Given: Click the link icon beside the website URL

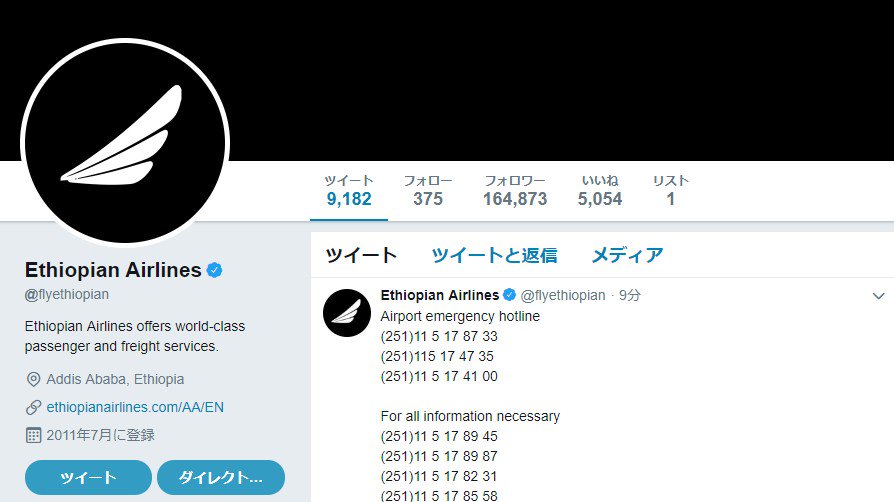Looking at the screenshot, I should (34, 407).
